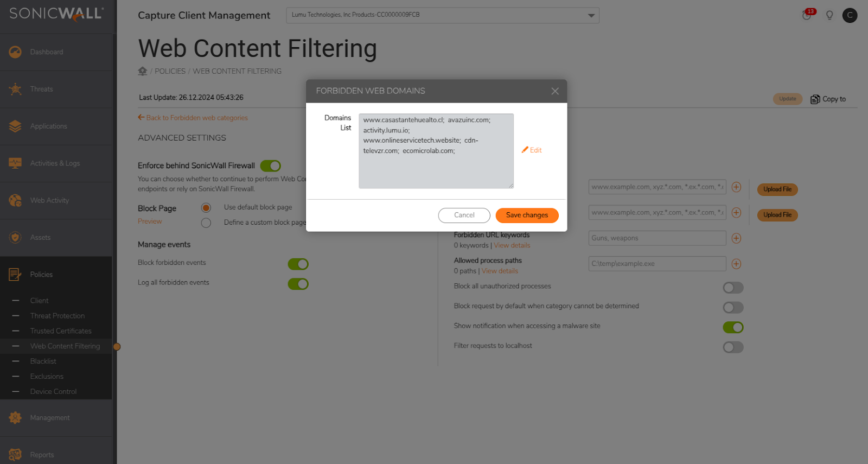Toggle Enforce behind SonicWall Firewall switch
This screenshot has height=464, width=868.
[270, 166]
